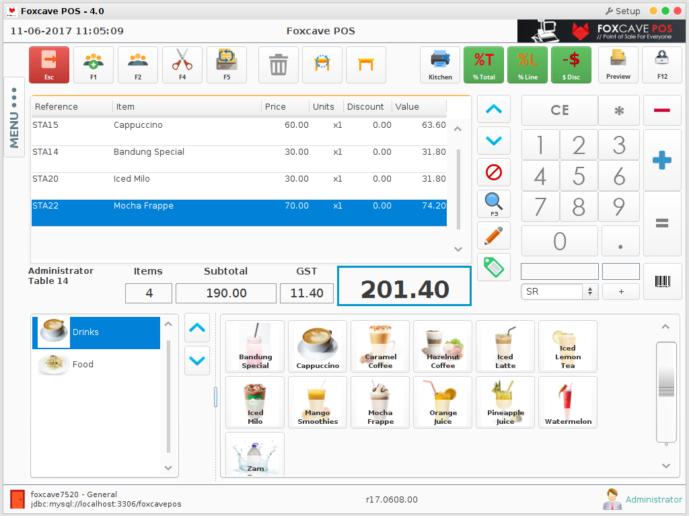This screenshot has height=516, width=689.
Task: Click the customers F2 icon
Action: [x=138, y=65]
